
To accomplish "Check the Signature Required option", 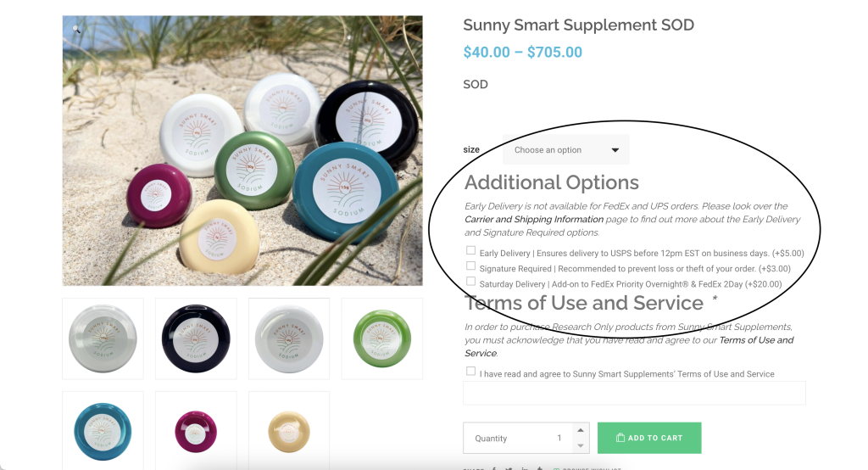I will (470, 266).
